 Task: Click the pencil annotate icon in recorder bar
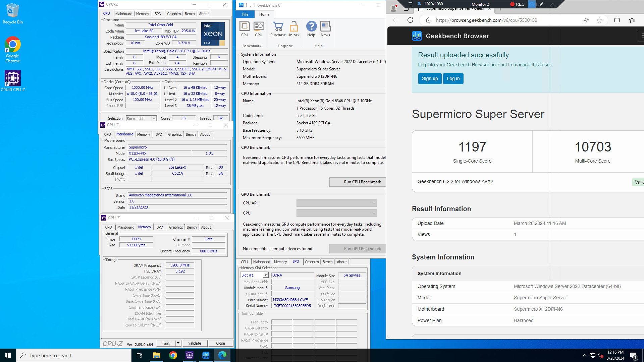click(541, 4)
